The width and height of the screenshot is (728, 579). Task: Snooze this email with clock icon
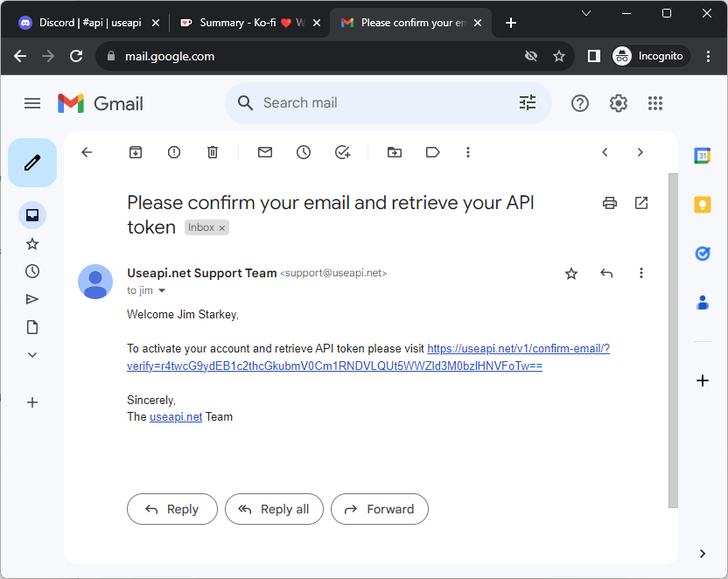tap(304, 152)
